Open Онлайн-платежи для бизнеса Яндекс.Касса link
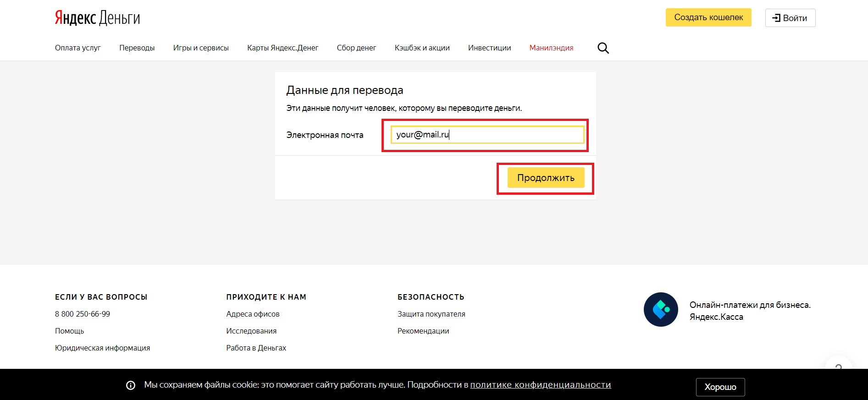The width and height of the screenshot is (868, 400). 750,311
